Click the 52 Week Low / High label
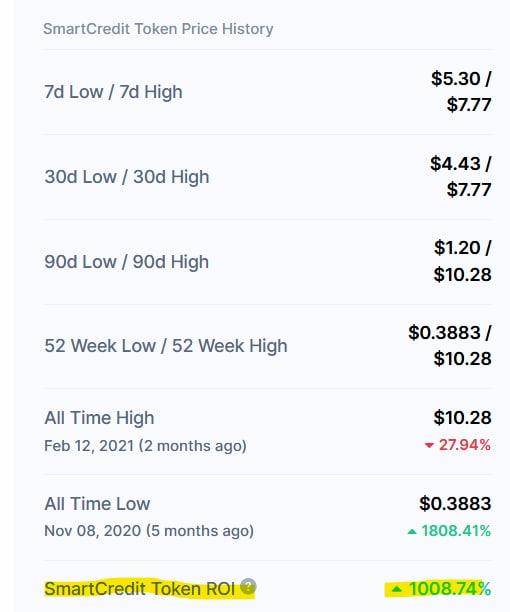 pos(166,346)
